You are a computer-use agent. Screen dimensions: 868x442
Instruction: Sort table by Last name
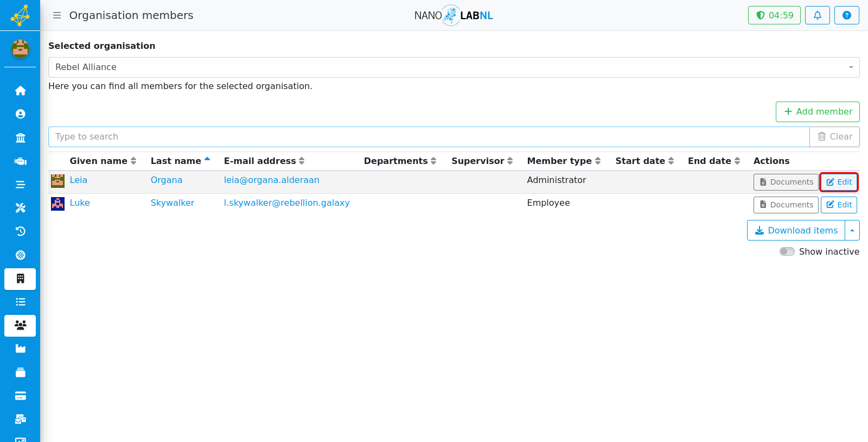pos(180,161)
